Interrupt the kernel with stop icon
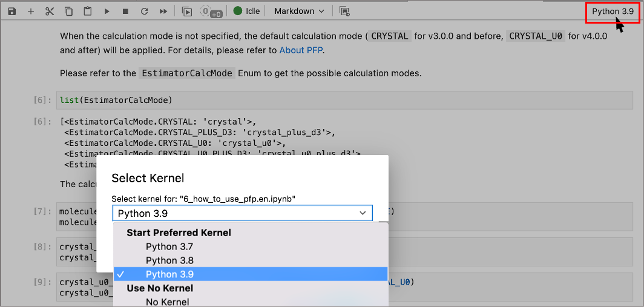 click(125, 11)
